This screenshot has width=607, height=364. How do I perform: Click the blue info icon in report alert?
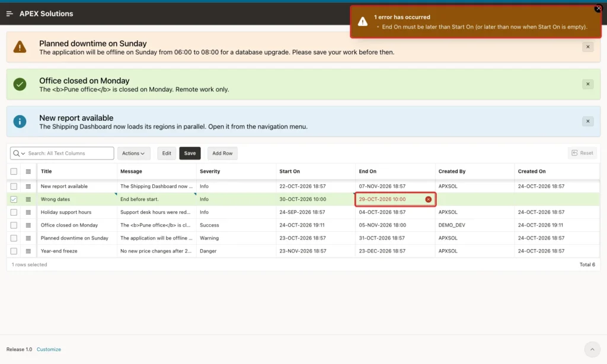click(20, 121)
